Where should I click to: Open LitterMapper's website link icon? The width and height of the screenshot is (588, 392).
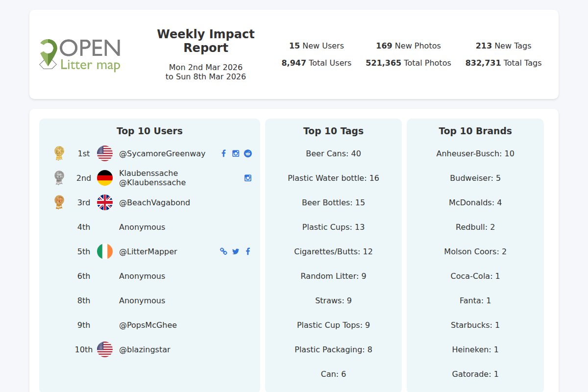pos(223,251)
